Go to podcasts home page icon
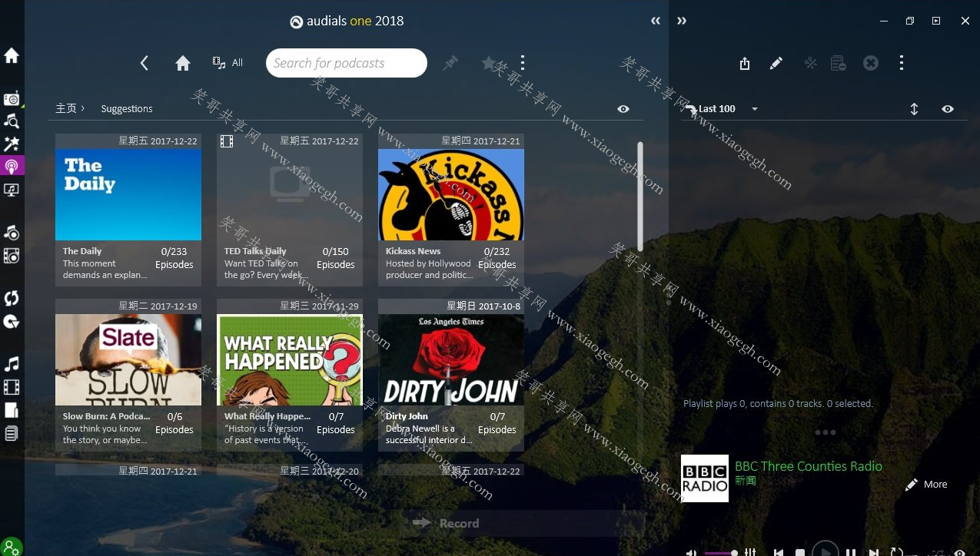The height and width of the screenshot is (556, 980). click(x=183, y=63)
